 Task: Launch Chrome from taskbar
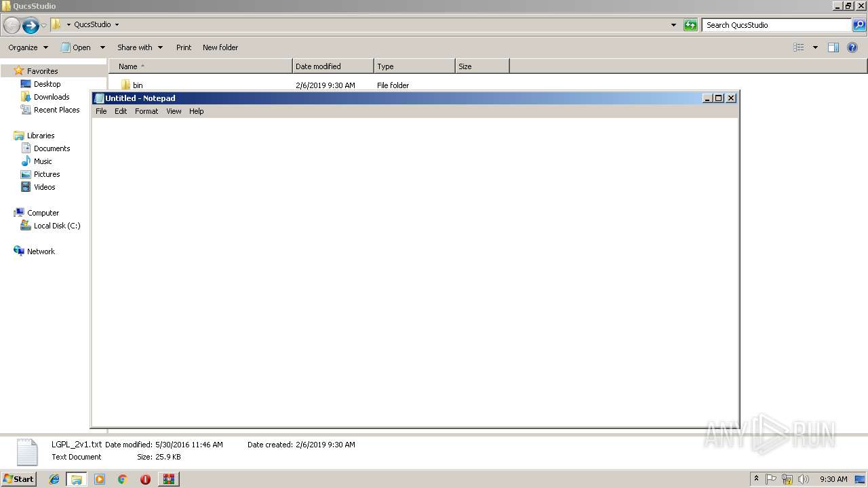click(123, 479)
